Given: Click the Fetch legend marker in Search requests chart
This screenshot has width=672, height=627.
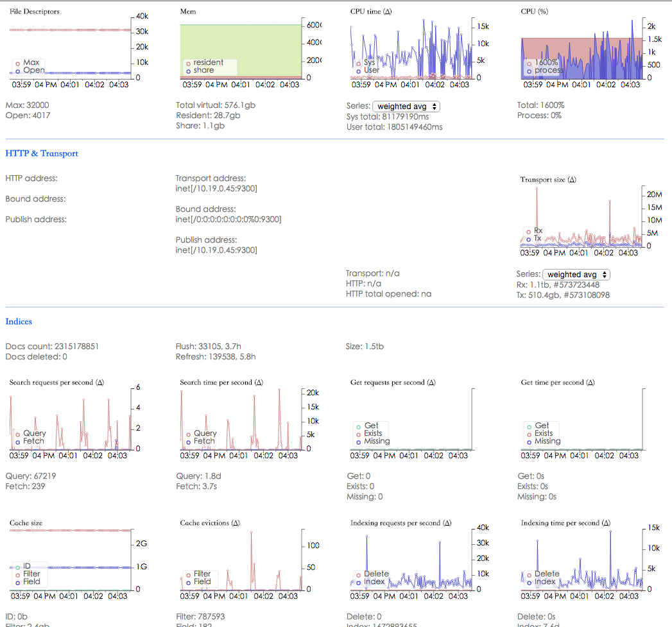Looking at the screenshot, I should (17, 442).
